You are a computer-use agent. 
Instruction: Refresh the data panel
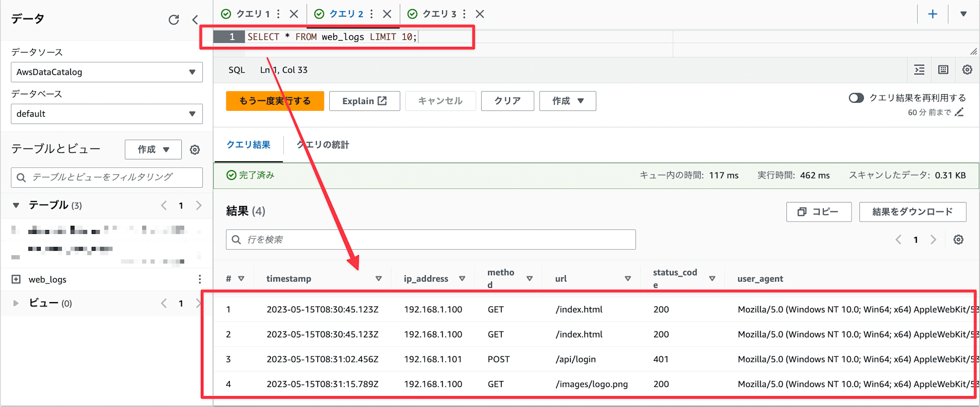(x=173, y=20)
